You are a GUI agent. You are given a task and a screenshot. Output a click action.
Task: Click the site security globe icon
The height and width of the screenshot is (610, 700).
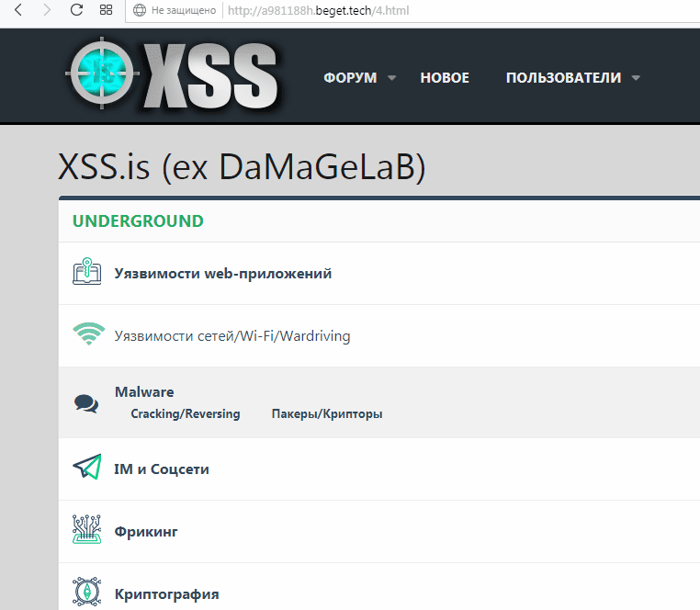[x=140, y=10]
